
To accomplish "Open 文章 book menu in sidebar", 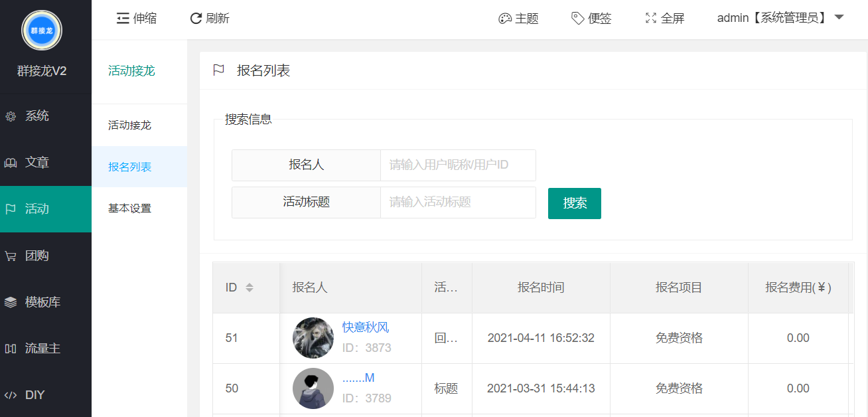I will [x=46, y=163].
